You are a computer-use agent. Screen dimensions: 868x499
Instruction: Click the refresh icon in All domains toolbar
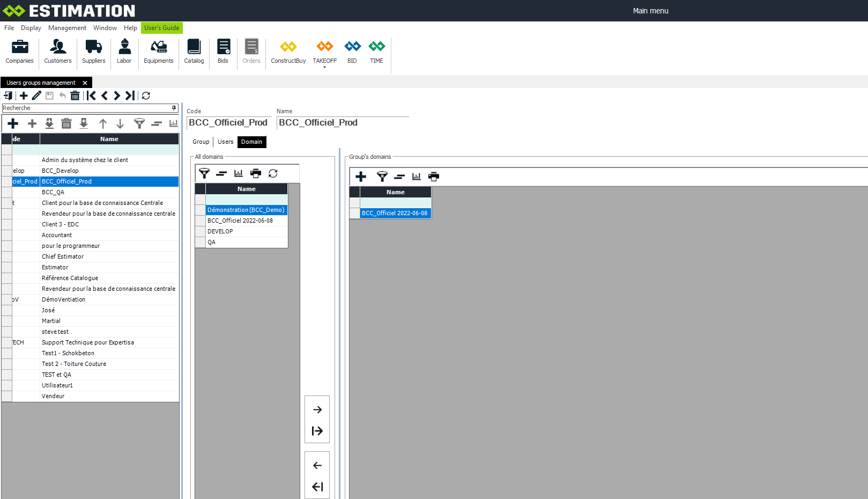(273, 173)
